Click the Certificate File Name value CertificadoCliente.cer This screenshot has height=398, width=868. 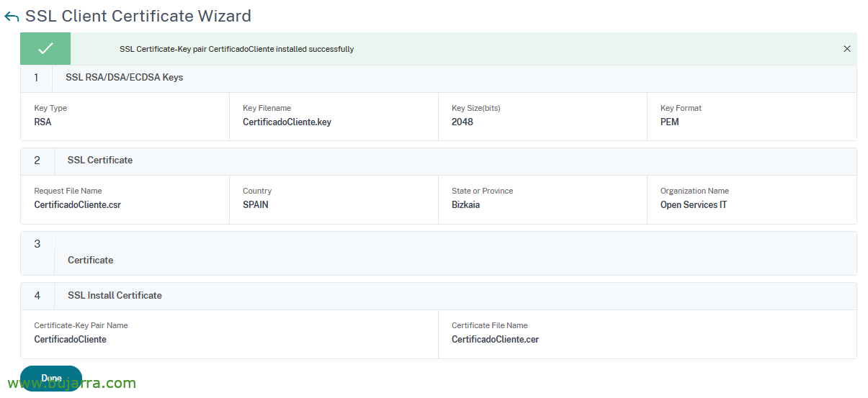click(495, 340)
